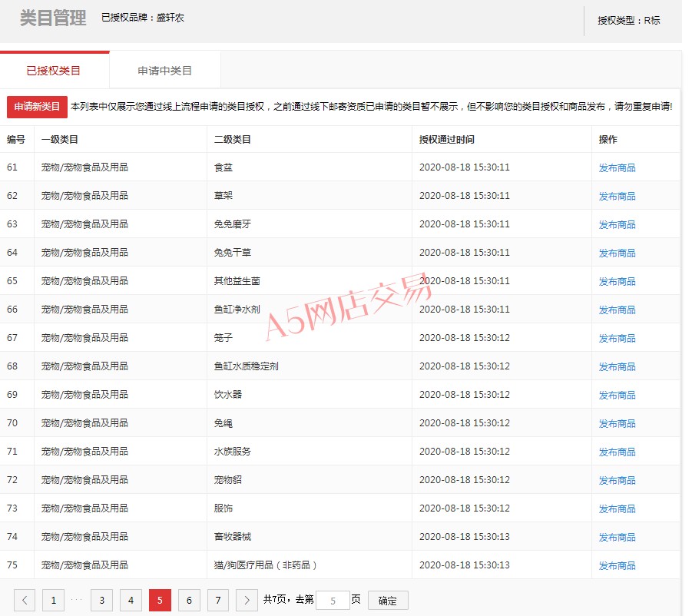Click 确定 to jump to page
Viewport: 692px width, 616px height.
[x=388, y=601]
